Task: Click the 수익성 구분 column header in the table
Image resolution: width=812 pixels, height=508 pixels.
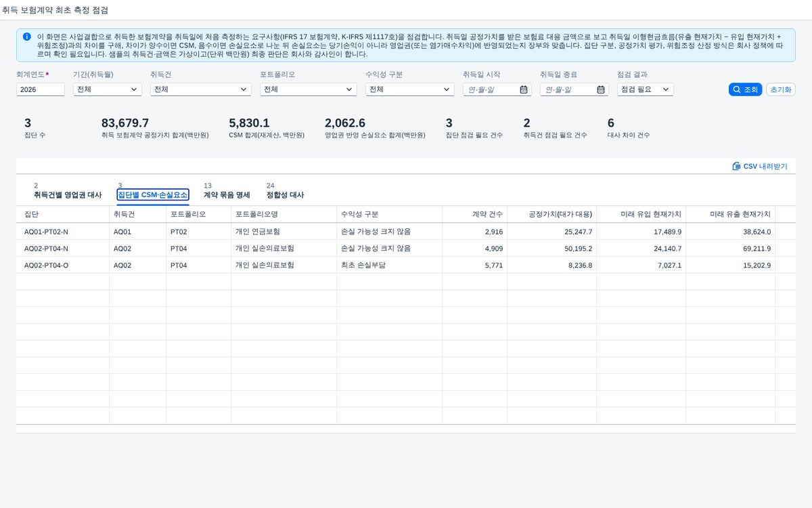Action: pyautogui.click(x=390, y=214)
